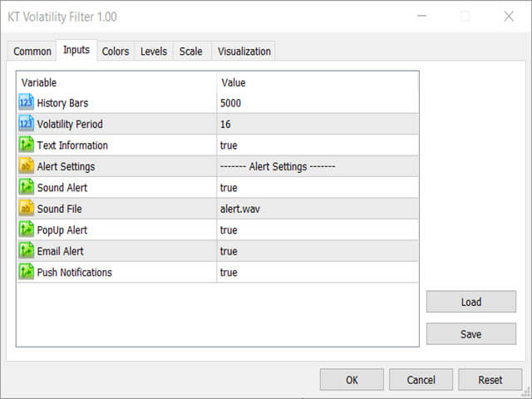Image resolution: width=532 pixels, height=399 pixels.
Task: Click the PopUp Alert boolean icon
Action: [26, 229]
